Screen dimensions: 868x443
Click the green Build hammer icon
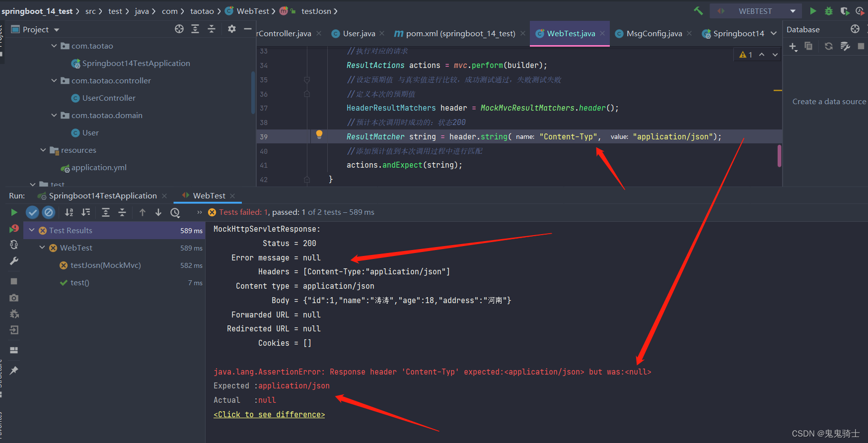coord(698,11)
